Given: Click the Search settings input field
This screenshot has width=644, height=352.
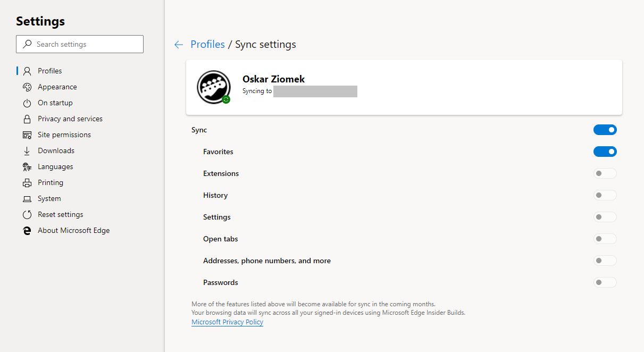Looking at the screenshot, I should [80, 45].
